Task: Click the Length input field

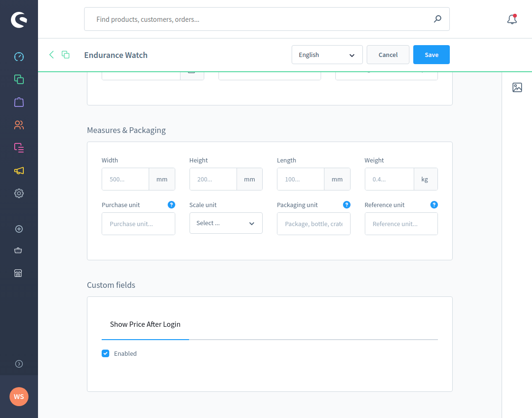Action: 301,179
